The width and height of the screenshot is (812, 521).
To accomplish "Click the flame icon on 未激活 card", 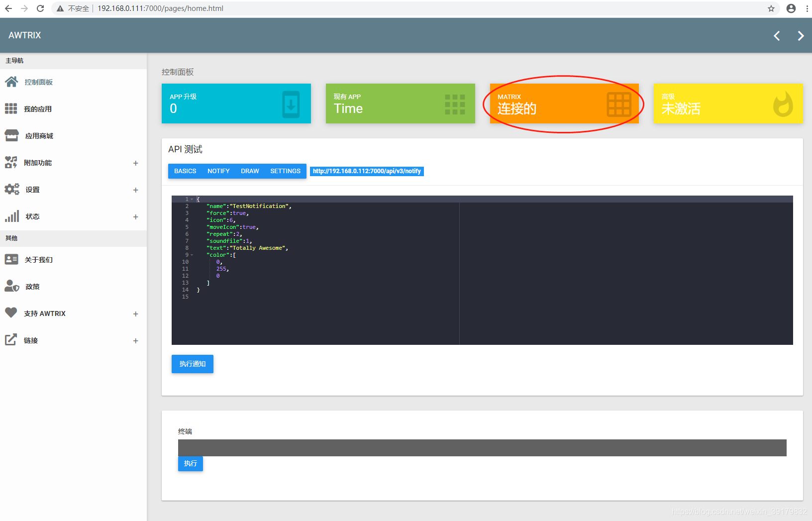I will pyautogui.click(x=783, y=104).
